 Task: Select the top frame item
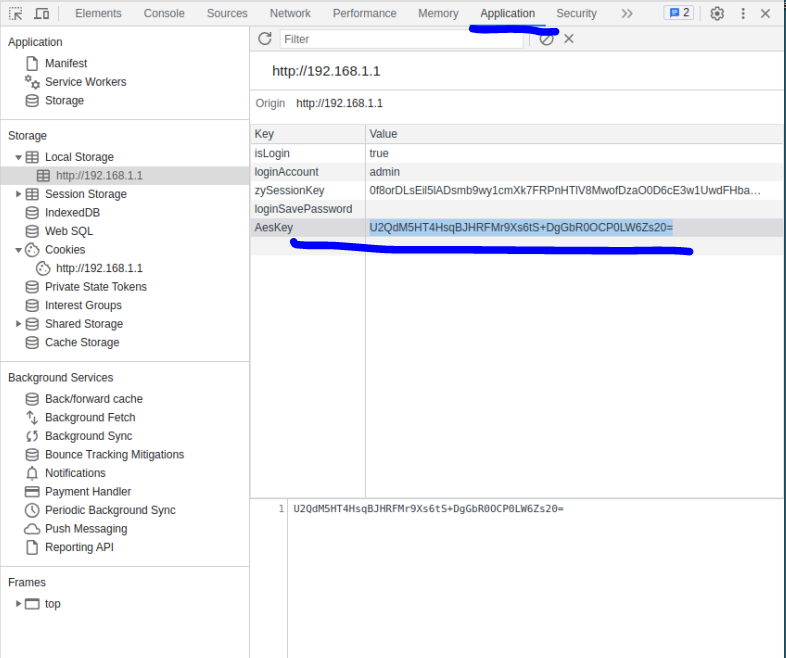click(x=52, y=603)
